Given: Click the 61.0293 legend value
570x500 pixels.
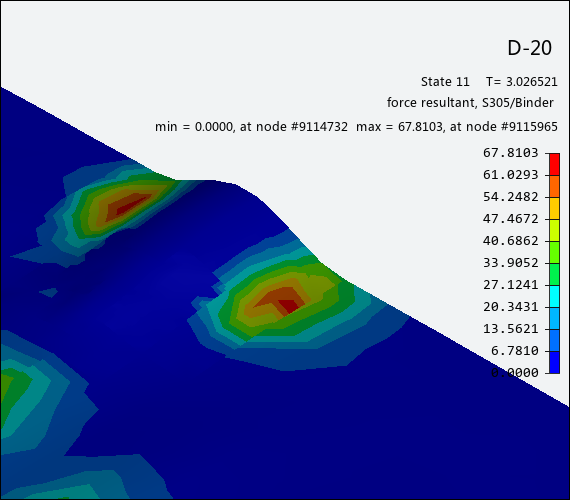Looking at the screenshot, I should click(510, 175).
